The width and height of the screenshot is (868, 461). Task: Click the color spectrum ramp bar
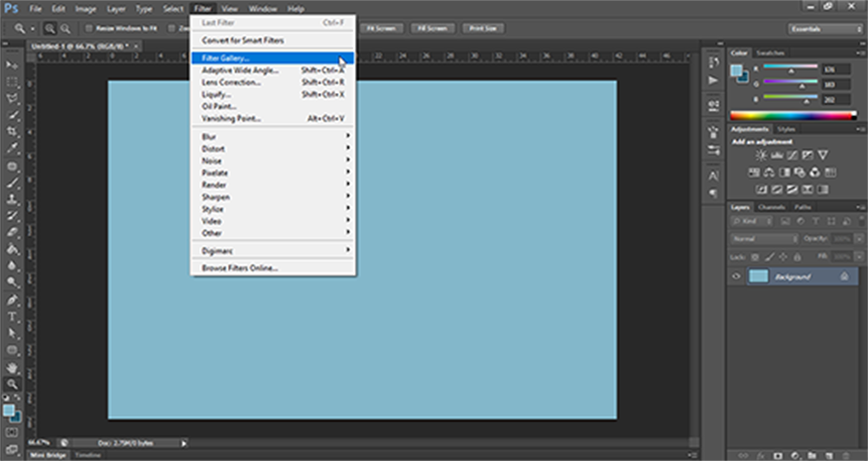[x=794, y=115]
